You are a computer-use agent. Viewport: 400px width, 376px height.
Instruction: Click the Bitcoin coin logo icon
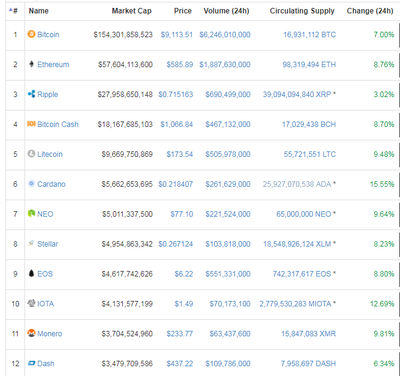[31, 34]
